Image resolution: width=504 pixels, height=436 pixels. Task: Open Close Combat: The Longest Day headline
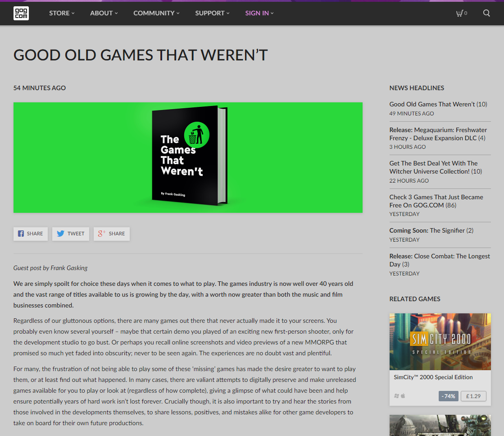coord(440,260)
